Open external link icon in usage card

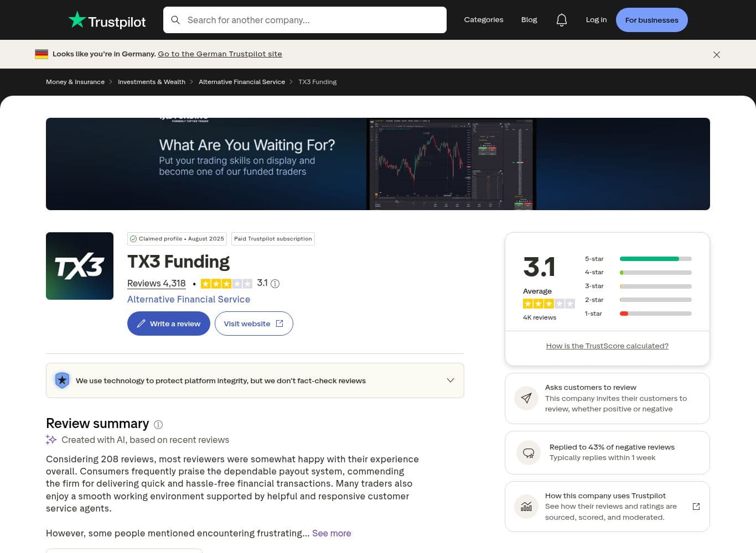[696, 507]
